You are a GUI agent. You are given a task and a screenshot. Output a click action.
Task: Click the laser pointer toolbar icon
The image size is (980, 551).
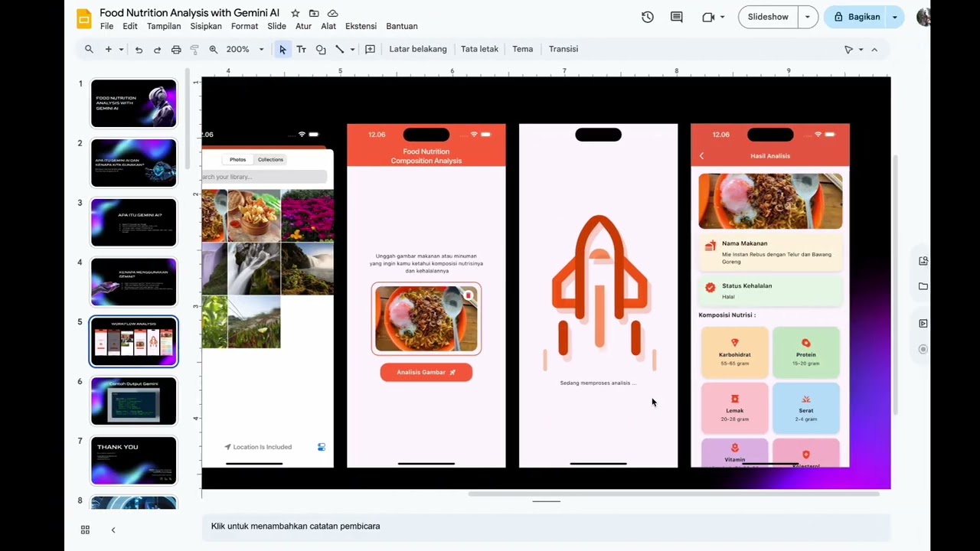[848, 49]
